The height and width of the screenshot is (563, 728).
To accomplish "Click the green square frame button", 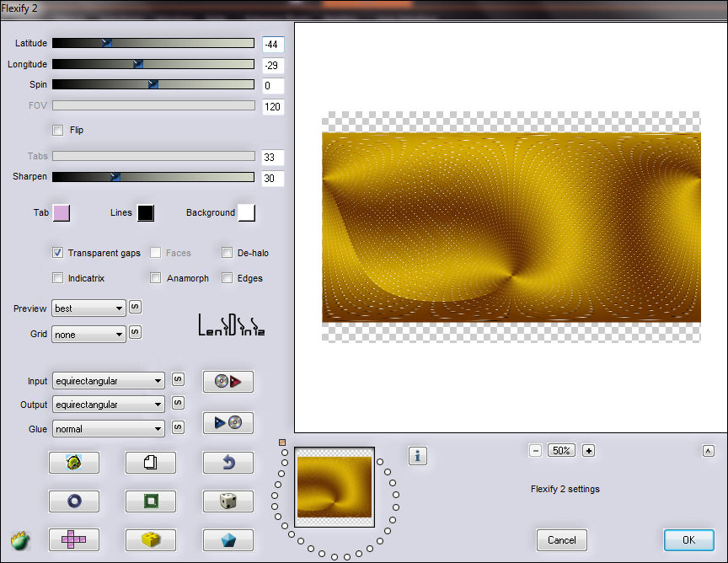I will (150, 501).
